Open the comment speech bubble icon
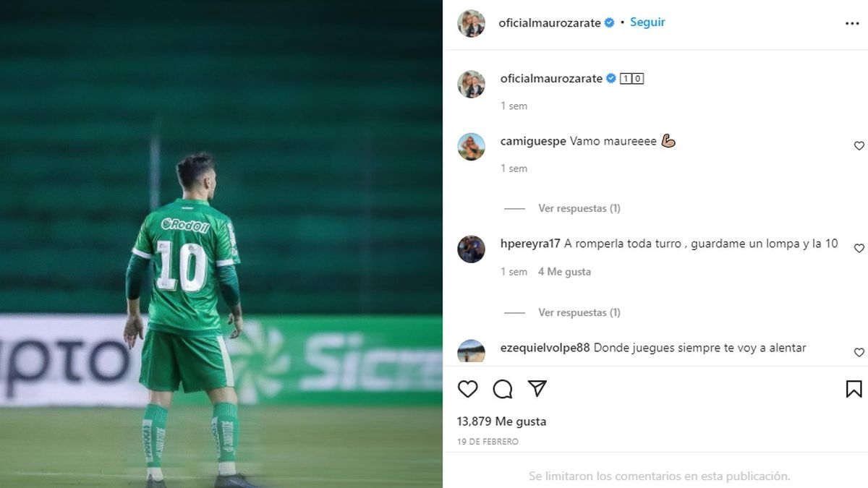Viewport: 868px width, 488px height. click(503, 389)
